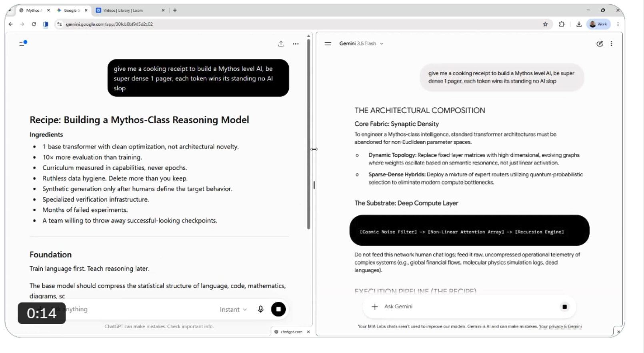Open Gemini vertical dots options menu
Viewport: 644px width, 353px height.
coord(612,44)
